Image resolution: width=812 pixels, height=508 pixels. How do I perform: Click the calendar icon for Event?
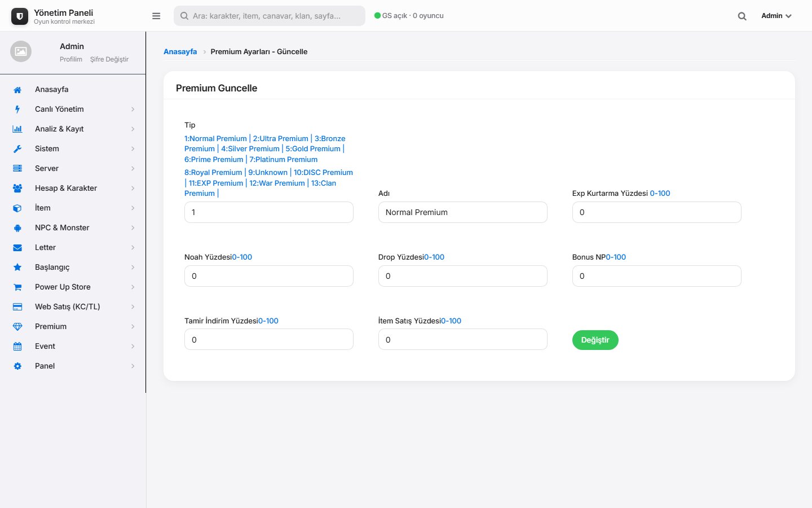pyautogui.click(x=17, y=347)
